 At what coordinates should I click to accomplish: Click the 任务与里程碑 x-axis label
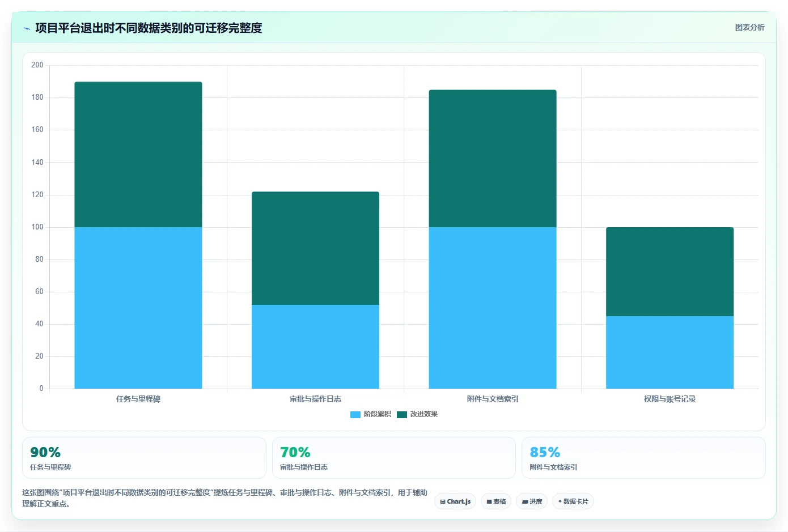pos(138,399)
